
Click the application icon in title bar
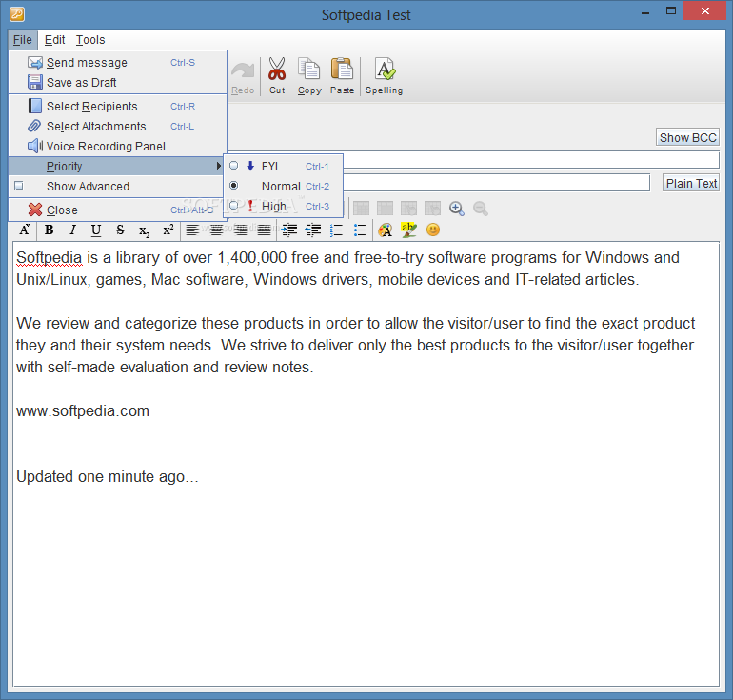[x=17, y=14]
